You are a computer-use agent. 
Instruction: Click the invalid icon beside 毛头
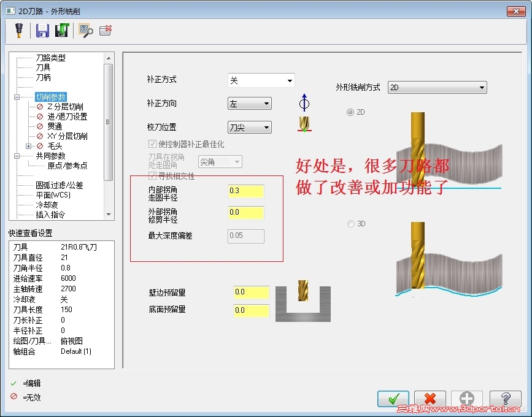[x=40, y=146]
